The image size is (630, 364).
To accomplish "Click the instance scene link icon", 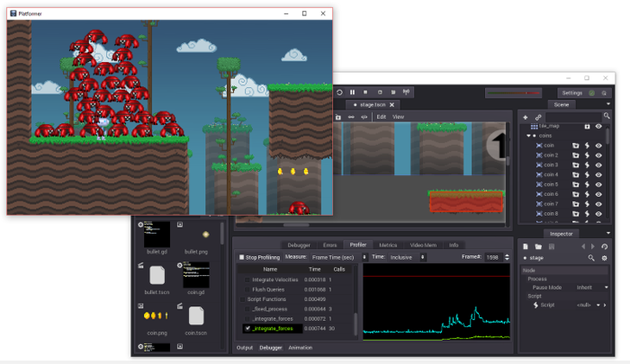I will (x=539, y=117).
